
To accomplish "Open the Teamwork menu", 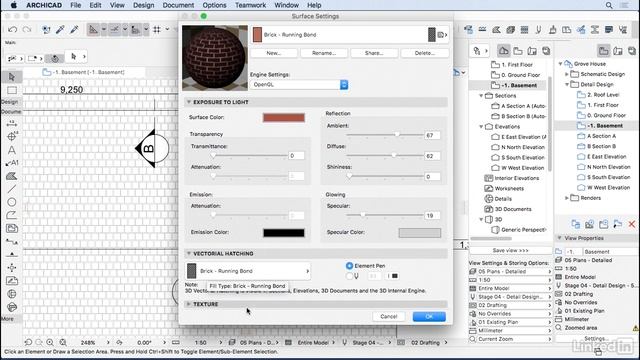I will (250, 5).
